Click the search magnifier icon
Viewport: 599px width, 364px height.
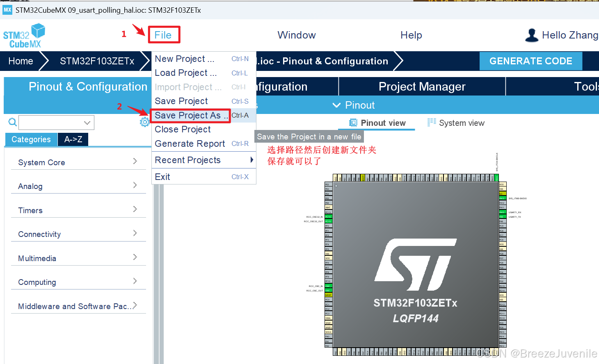coord(13,122)
